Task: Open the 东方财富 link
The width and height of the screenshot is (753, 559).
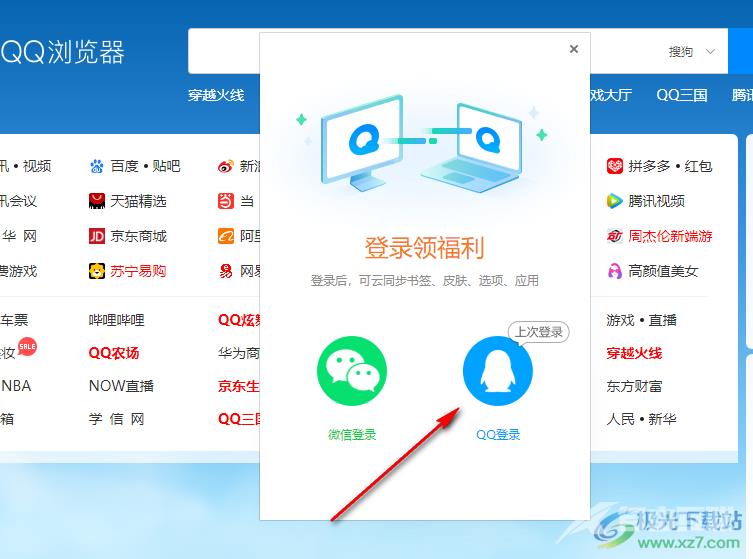Action: point(634,386)
